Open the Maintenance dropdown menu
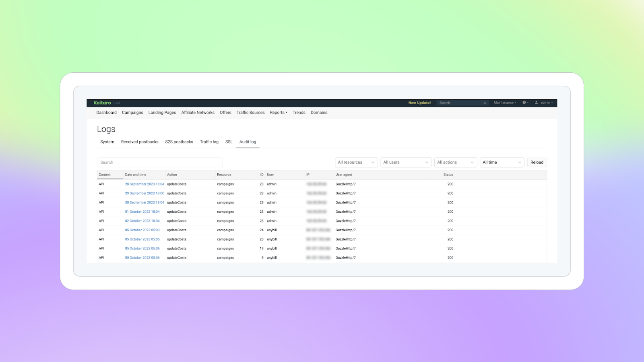 coord(505,103)
